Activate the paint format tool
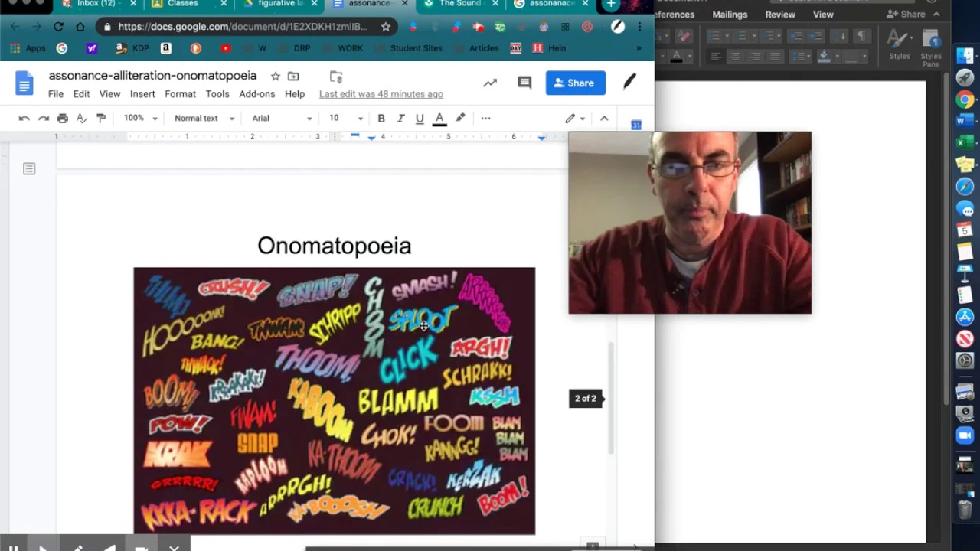The image size is (980, 551). [x=100, y=118]
